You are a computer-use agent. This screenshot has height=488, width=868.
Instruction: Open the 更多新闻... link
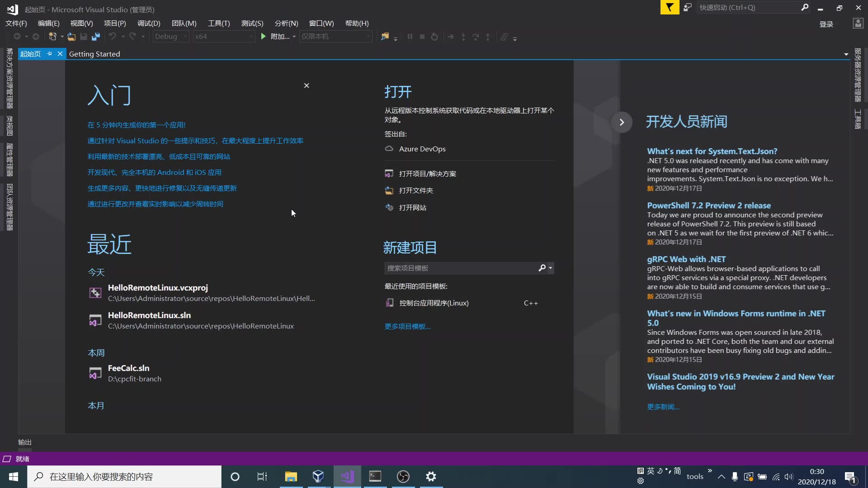click(663, 407)
